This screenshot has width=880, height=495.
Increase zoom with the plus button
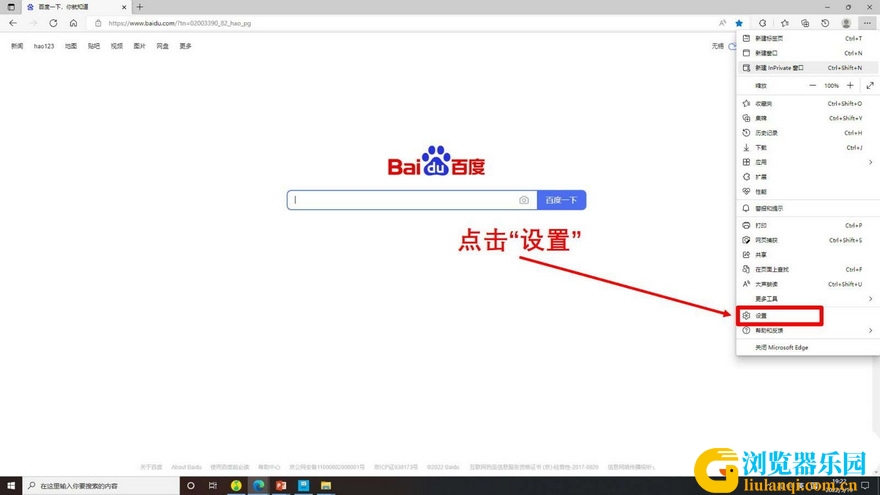point(850,85)
